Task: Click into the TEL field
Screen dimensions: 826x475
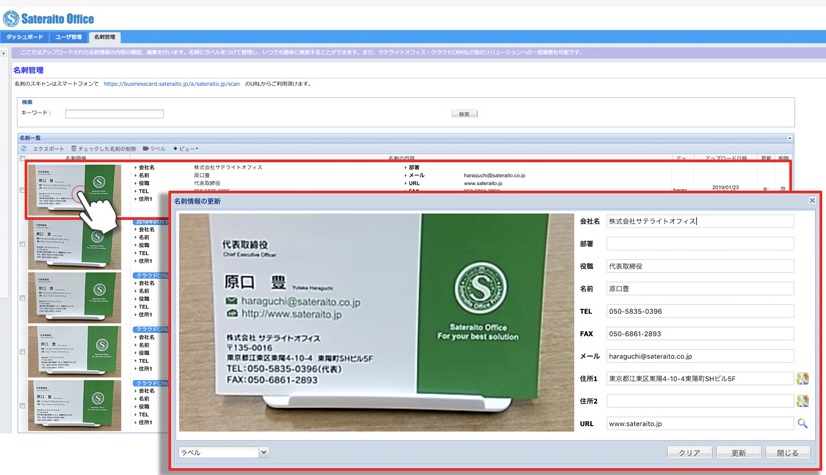Action: [x=700, y=311]
